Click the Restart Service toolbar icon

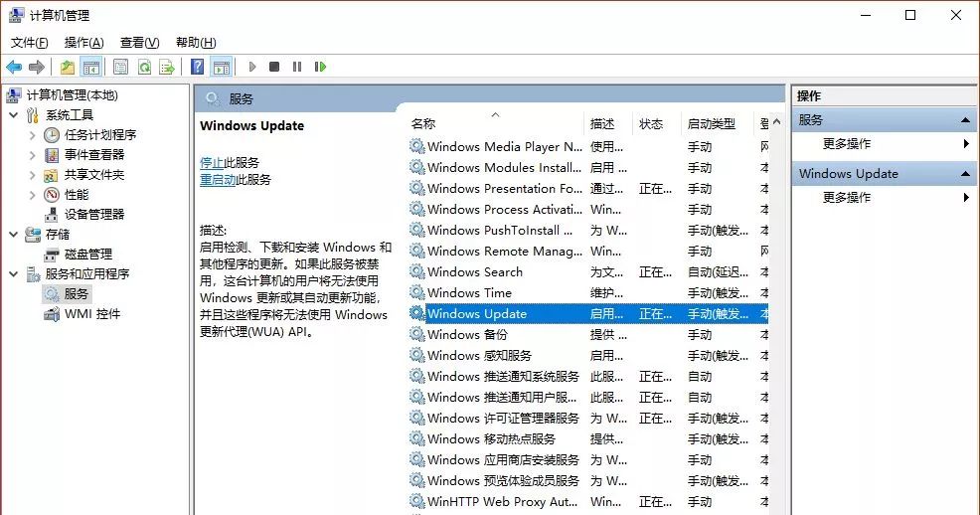(320, 67)
